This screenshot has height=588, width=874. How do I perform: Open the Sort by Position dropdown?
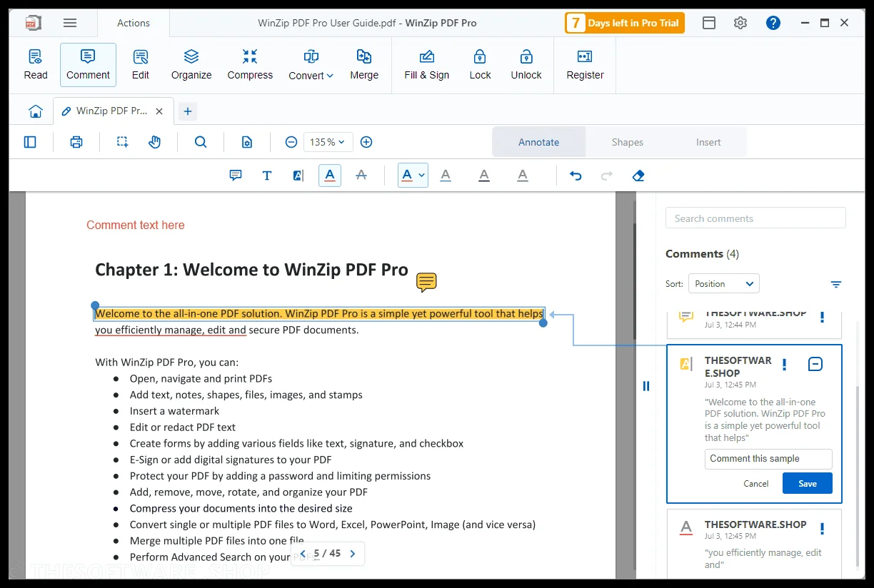(x=724, y=284)
